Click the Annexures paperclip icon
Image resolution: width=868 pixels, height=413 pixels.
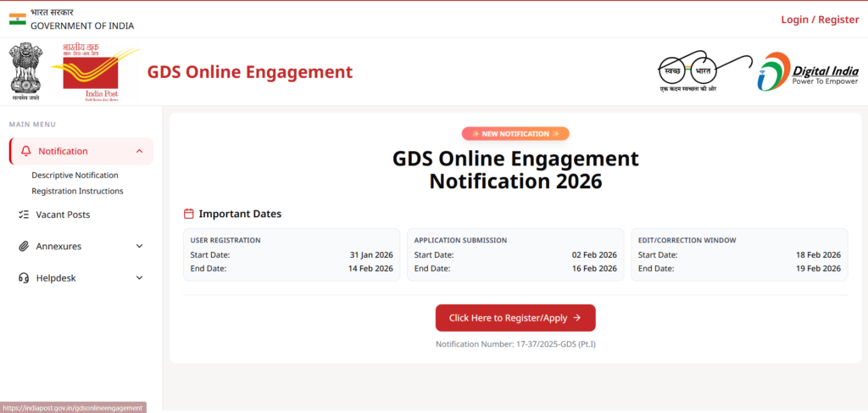coord(23,247)
